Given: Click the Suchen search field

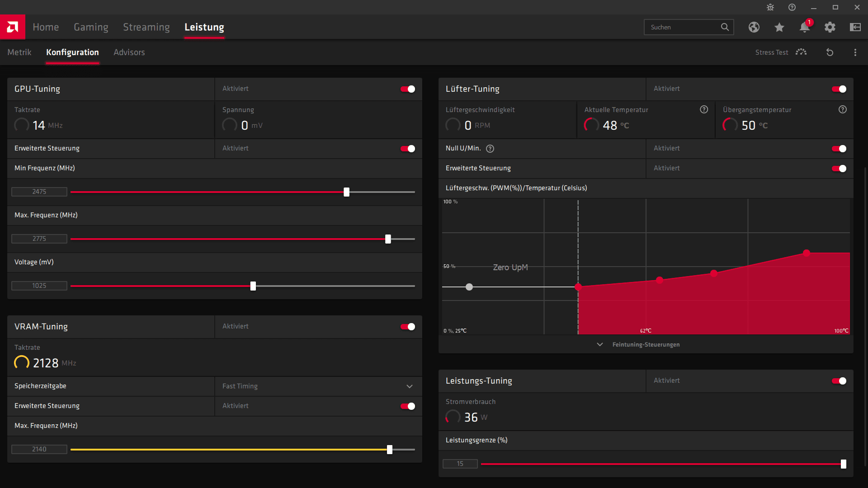Looking at the screenshot, I should click(683, 27).
